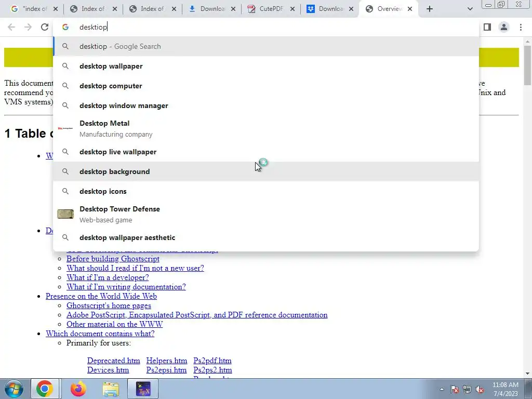
Task: Pick the "desktop window manager" suggestion
Action: (266, 105)
